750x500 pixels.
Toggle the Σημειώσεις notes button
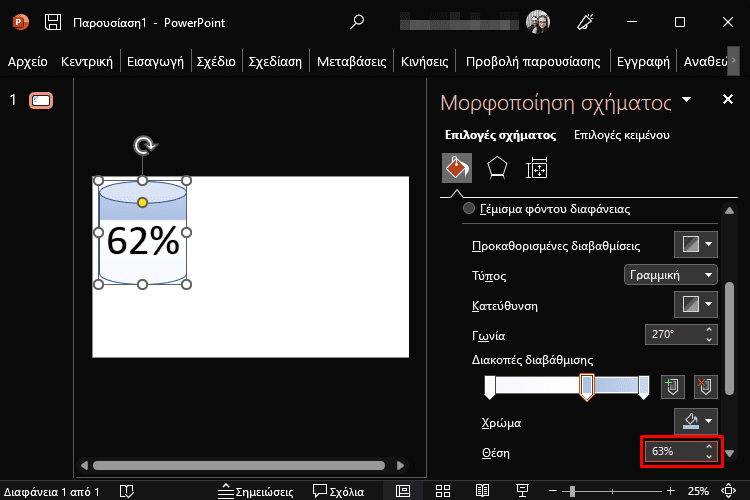click(255, 491)
